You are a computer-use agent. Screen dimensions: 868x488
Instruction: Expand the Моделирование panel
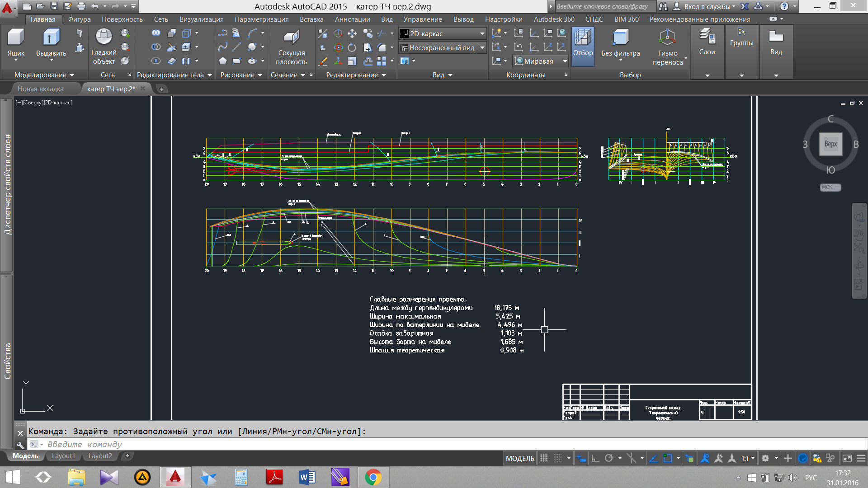[44, 75]
